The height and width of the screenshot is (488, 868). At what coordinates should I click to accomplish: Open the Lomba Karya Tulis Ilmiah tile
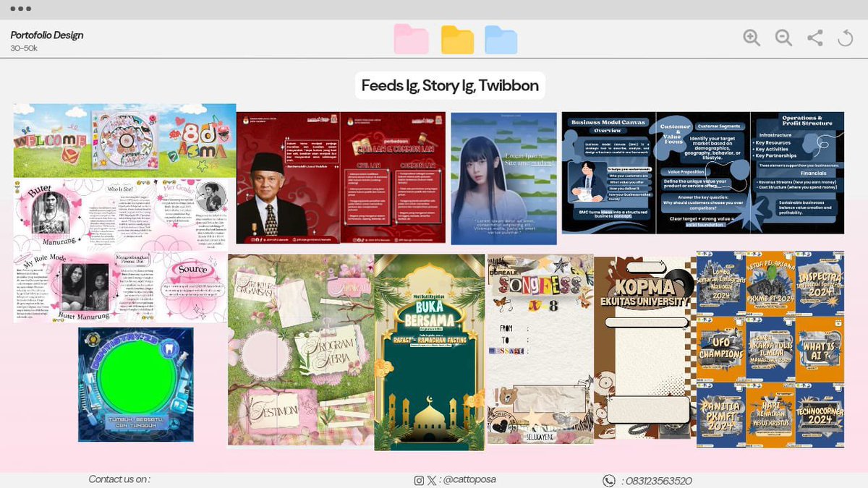pos(770,349)
